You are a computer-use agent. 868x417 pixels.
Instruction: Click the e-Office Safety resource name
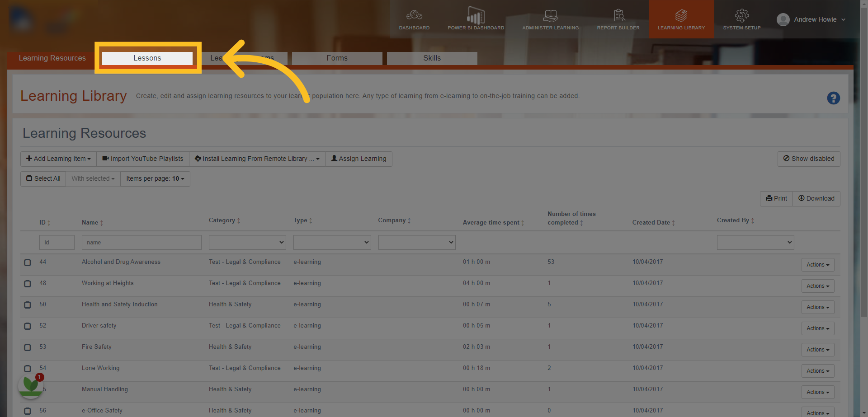coord(102,411)
